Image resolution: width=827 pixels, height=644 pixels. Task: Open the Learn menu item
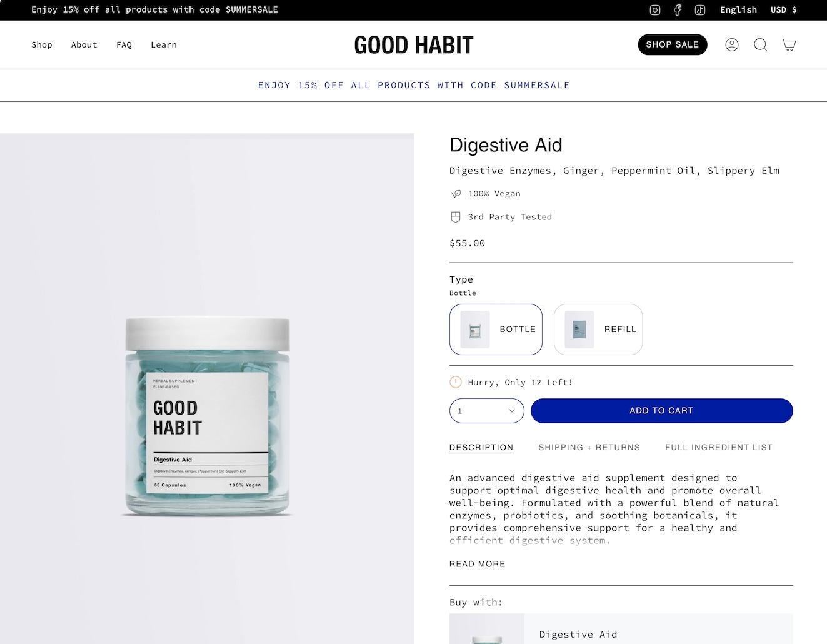tap(164, 45)
